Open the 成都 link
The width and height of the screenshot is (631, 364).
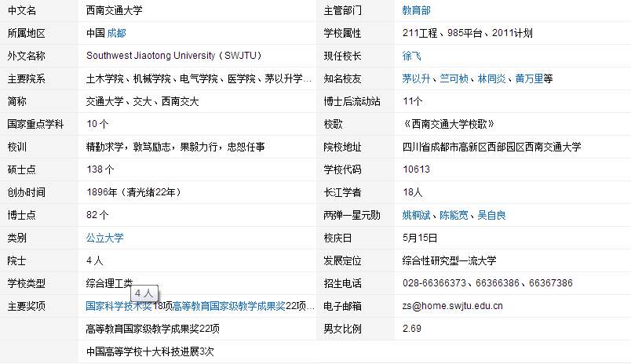(116, 33)
